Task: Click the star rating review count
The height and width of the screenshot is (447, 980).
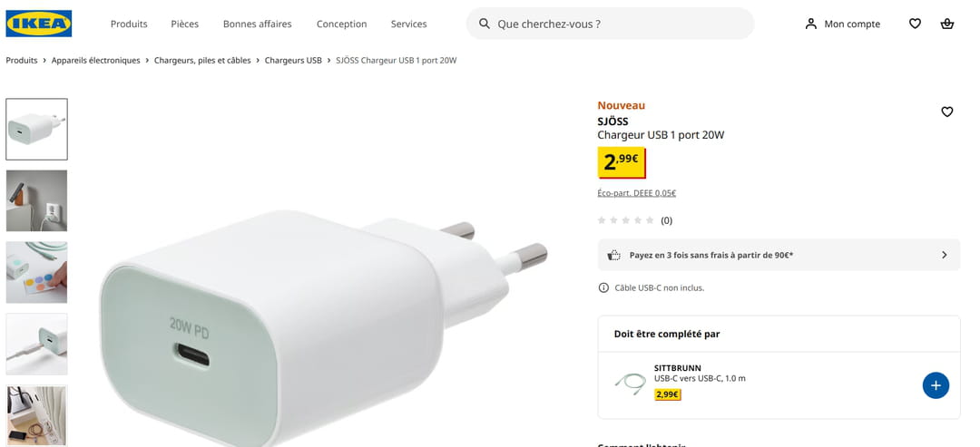Action: 666,220
